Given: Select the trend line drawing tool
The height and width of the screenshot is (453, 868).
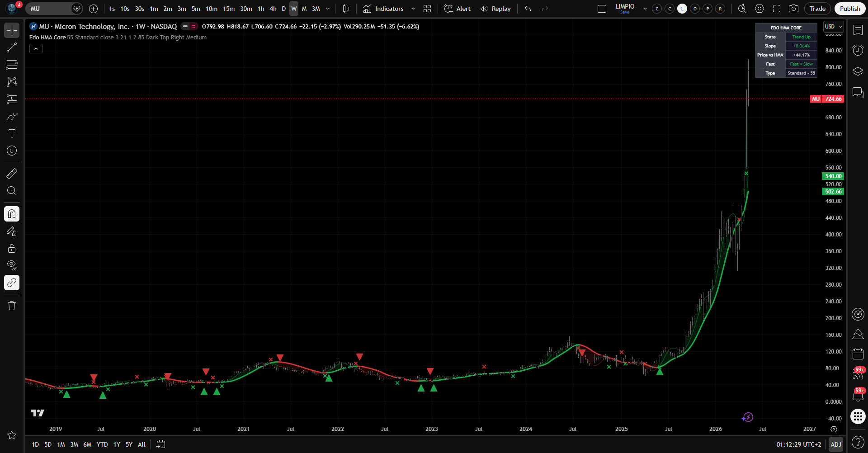Looking at the screenshot, I should click(12, 47).
